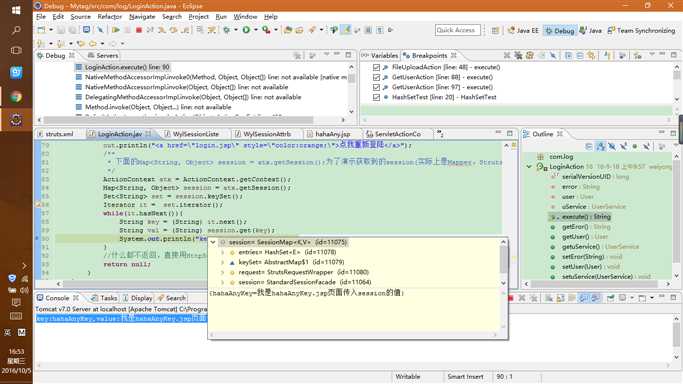Viewport: 683px width, 384px height.
Task: Toggle GetUserAction line 88 breakpoint checkbox
Action: 376,77
